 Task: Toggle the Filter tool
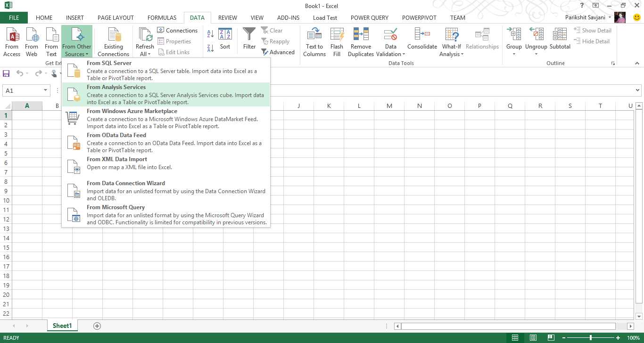coord(249,41)
